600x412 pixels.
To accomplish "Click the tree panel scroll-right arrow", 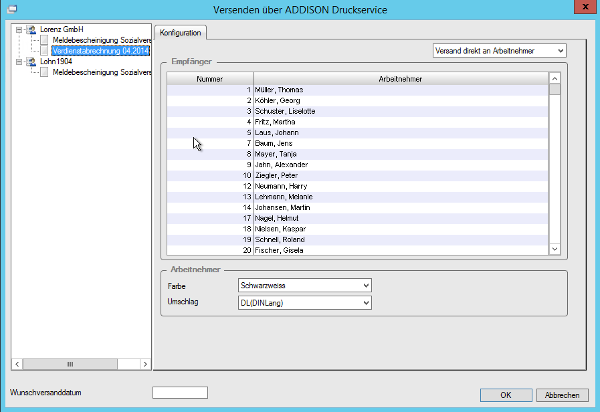I will tap(145, 364).
